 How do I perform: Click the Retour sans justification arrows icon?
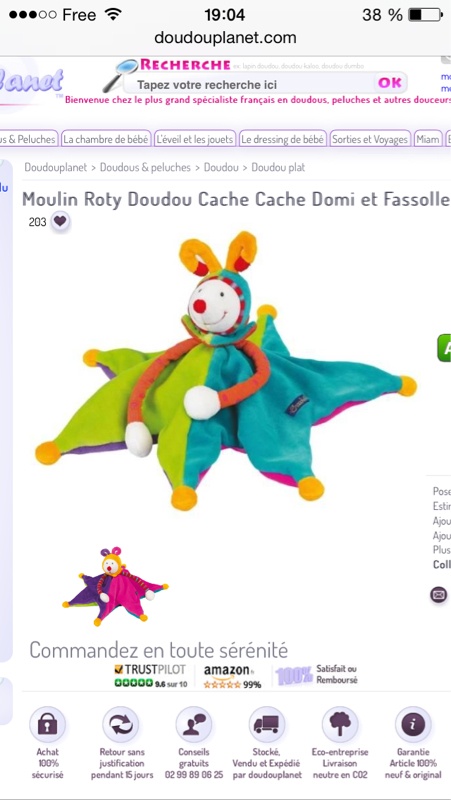click(121, 724)
